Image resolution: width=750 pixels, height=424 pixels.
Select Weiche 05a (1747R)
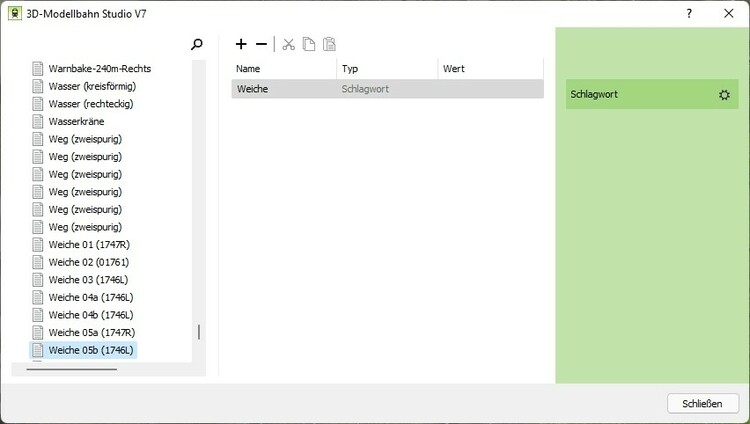click(x=92, y=333)
